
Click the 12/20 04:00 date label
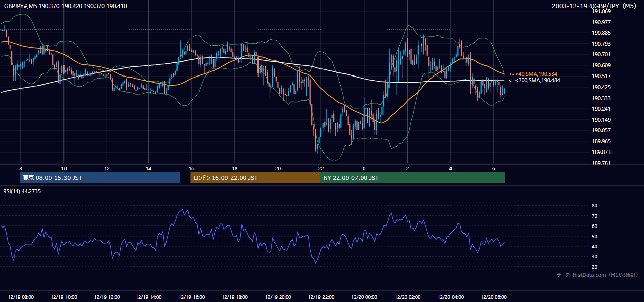450,297
